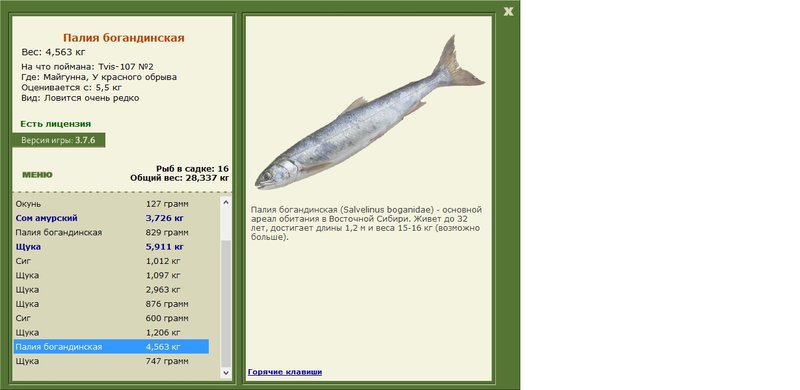The image size is (800, 390).
Task: Select the Щука 876 грамм row
Action: [111, 304]
